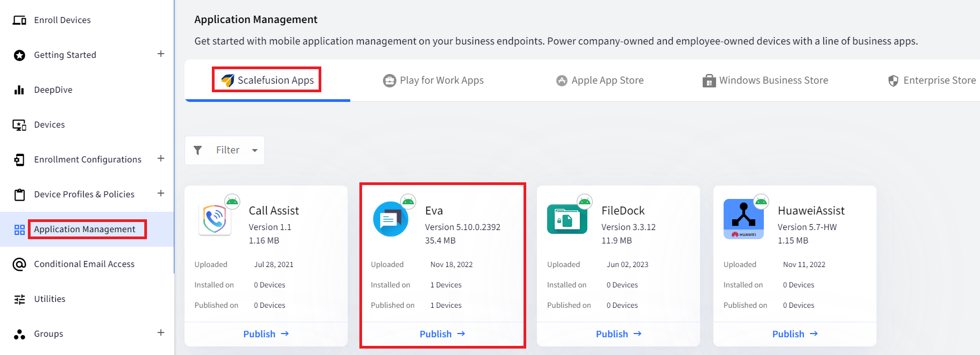980x355 pixels.
Task: Click FileDock's Jun 02, 2023 upload date
Action: (x=627, y=265)
